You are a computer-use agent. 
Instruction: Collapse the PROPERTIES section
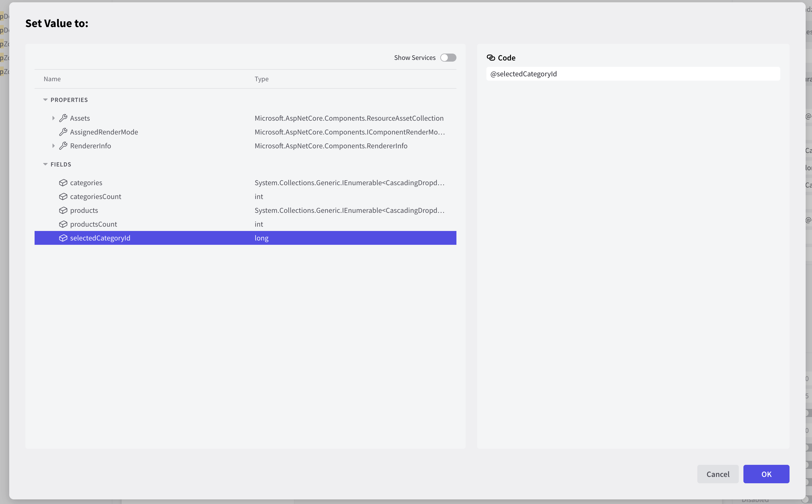click(x=45, y=100)
